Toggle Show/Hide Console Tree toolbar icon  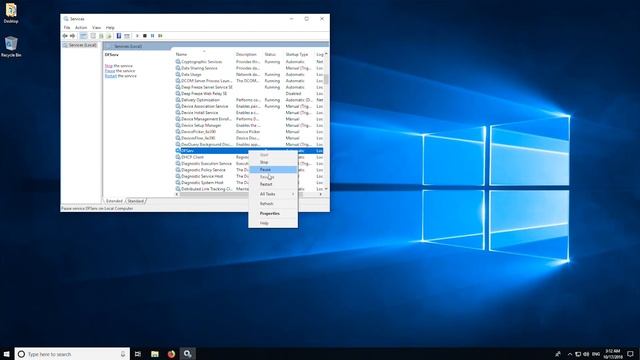pyautogui.click(x=83, y=36)
